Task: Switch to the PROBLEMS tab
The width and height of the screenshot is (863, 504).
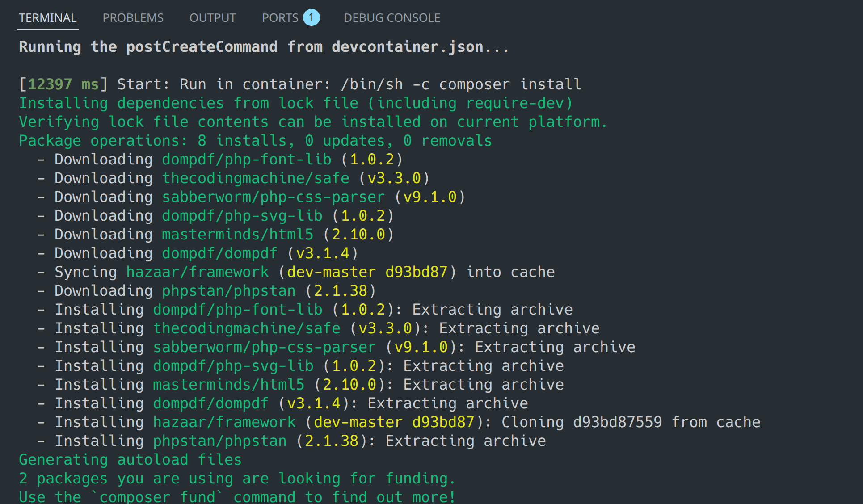Action: pos(133,18)
